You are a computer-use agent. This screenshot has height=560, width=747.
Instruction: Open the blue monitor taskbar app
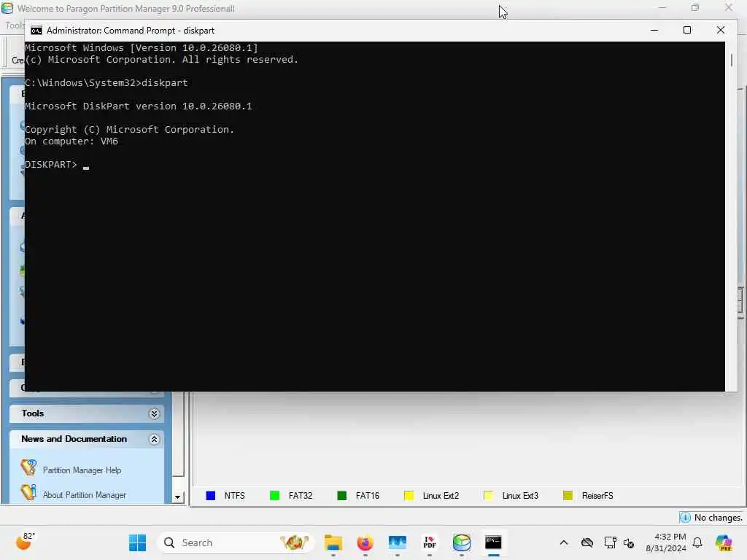(x=398, y=542)
